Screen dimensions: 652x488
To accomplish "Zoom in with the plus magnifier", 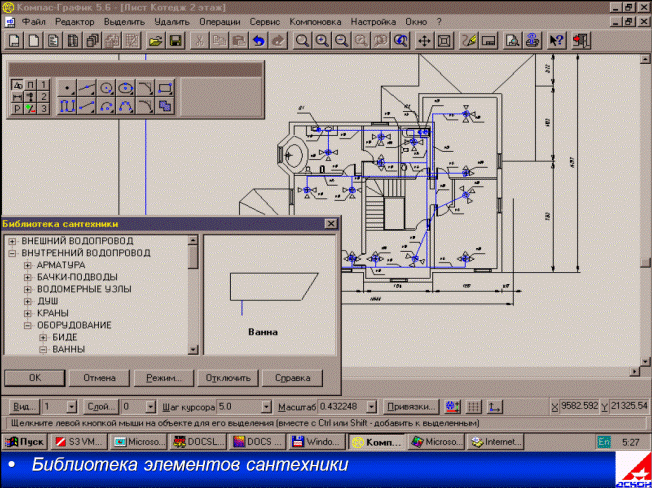I will pos(322,41).
